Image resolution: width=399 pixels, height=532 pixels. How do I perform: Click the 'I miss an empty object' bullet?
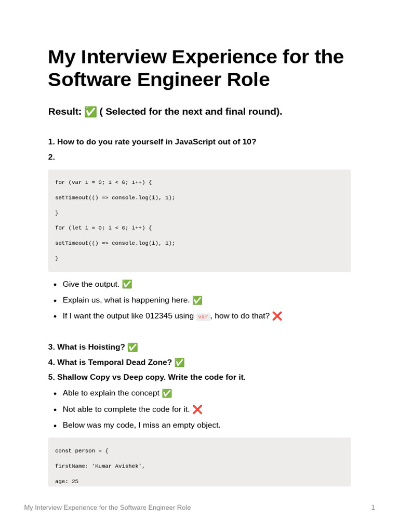[x=141, y=425]
